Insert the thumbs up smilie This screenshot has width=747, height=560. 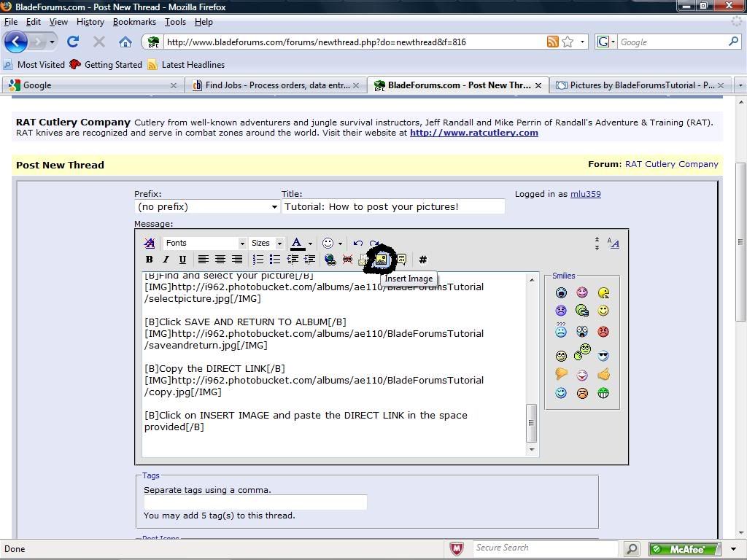click(x=603, y=374)
